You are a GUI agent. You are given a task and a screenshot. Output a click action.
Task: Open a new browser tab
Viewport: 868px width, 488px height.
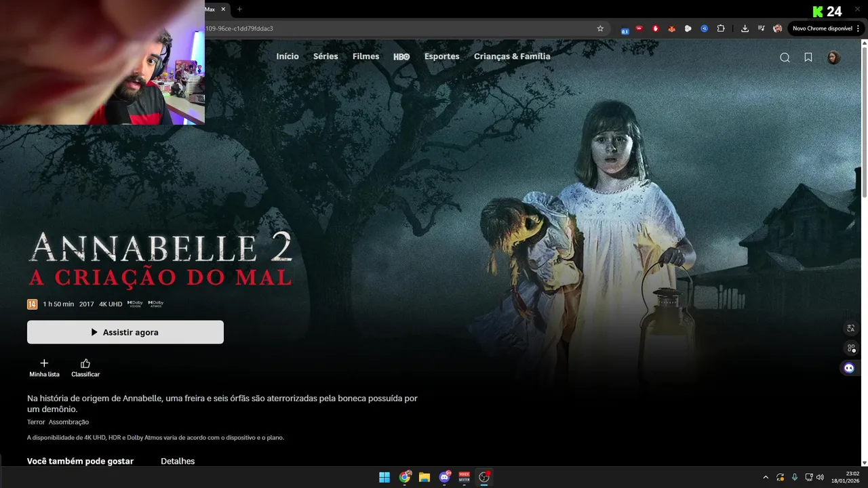point(239,9)
